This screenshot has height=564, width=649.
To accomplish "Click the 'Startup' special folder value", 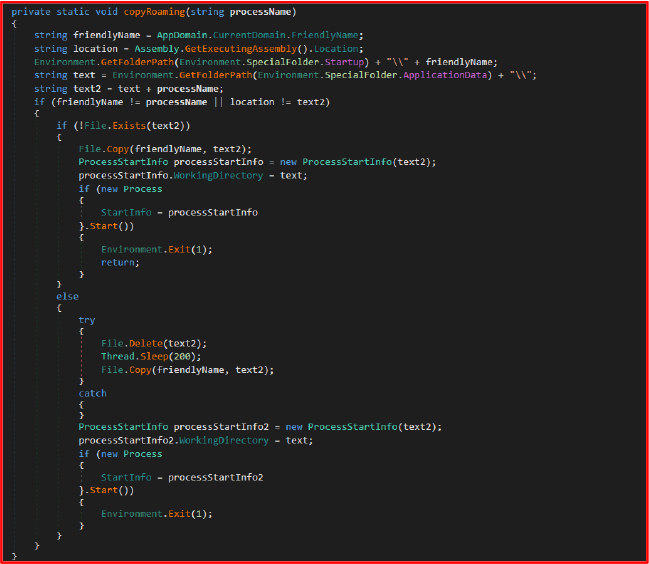I will (x=344, y=62).
